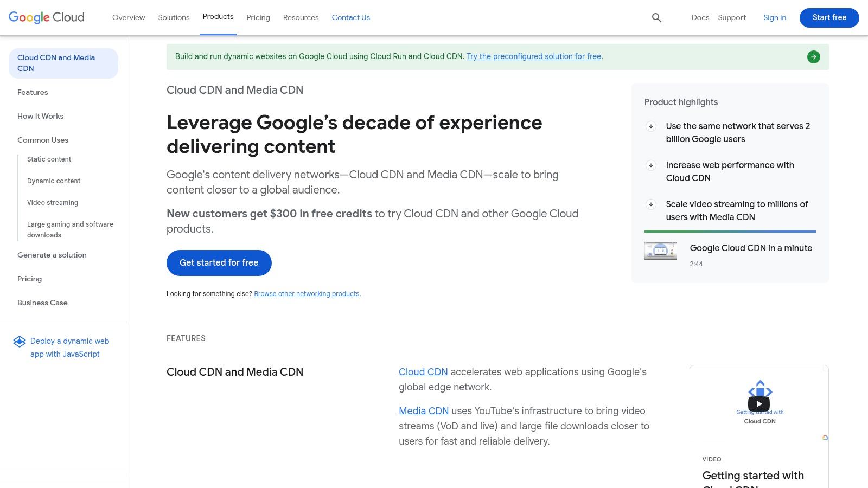Open the Docs link

click(x=700, y=17)
